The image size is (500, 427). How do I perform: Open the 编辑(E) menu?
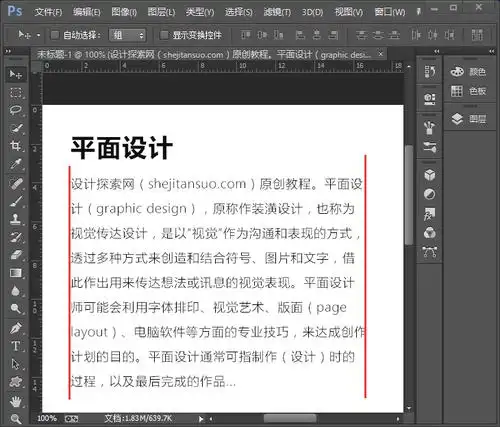[87, 12]
